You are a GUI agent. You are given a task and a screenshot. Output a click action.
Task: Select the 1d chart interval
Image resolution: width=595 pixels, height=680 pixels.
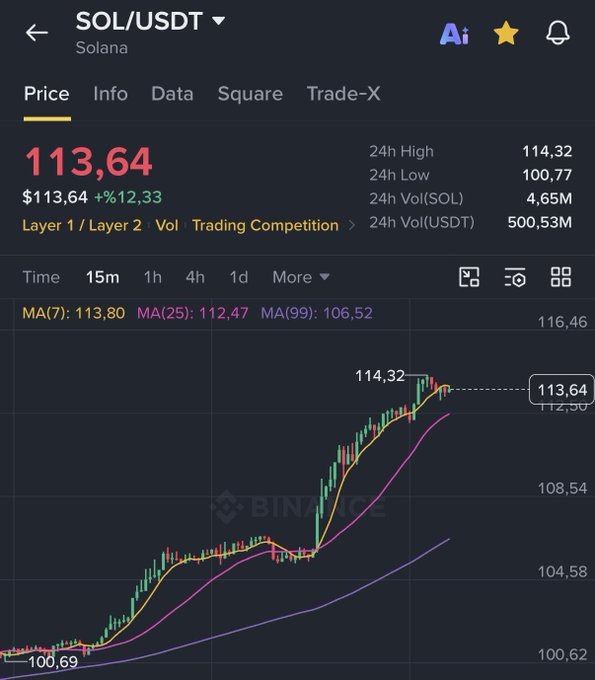pos(239,277)
